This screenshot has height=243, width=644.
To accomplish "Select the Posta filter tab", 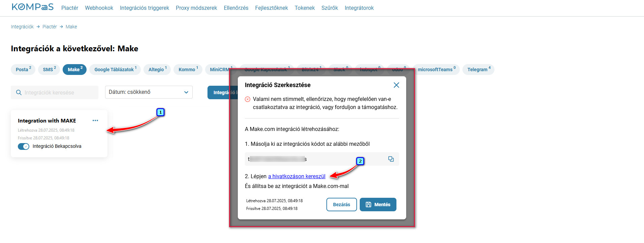I will click(x=23, y=70).
